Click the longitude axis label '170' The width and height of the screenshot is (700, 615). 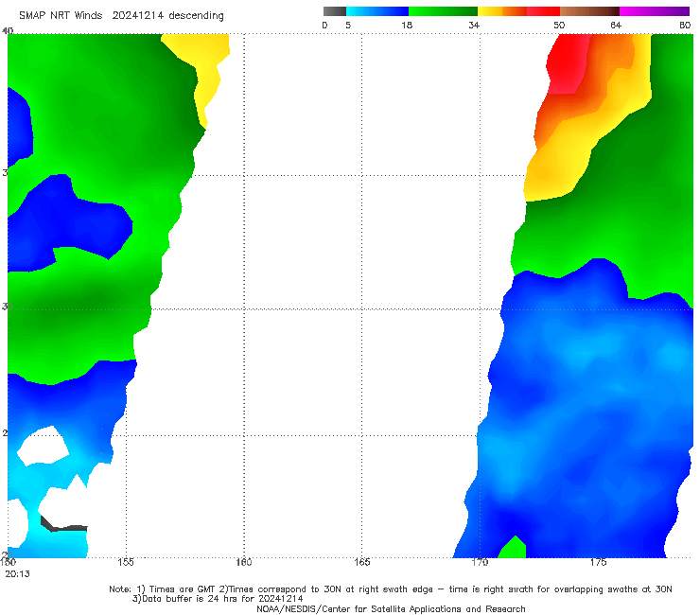(x=480, y=562)
